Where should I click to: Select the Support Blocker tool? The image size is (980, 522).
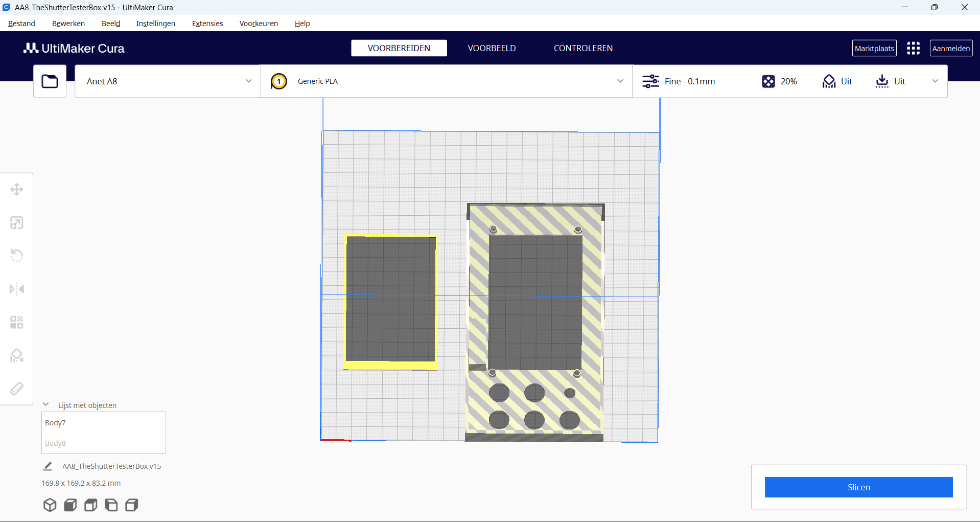[x=16, y=355]
